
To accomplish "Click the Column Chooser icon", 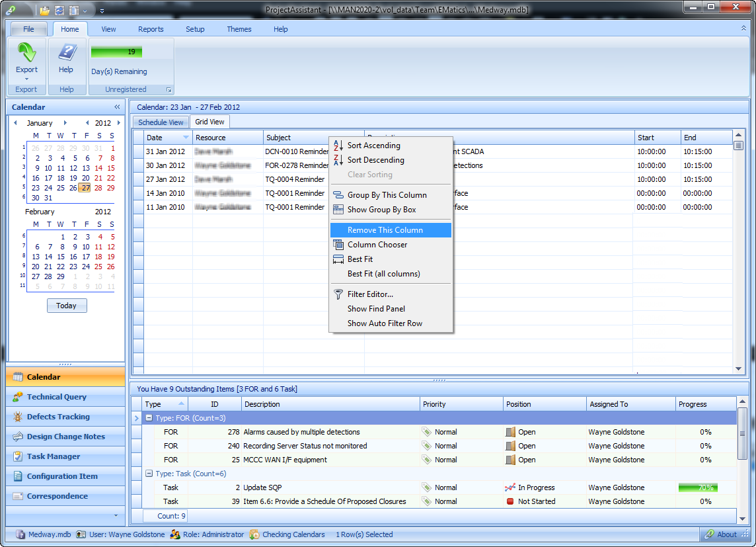I will 338,245.
